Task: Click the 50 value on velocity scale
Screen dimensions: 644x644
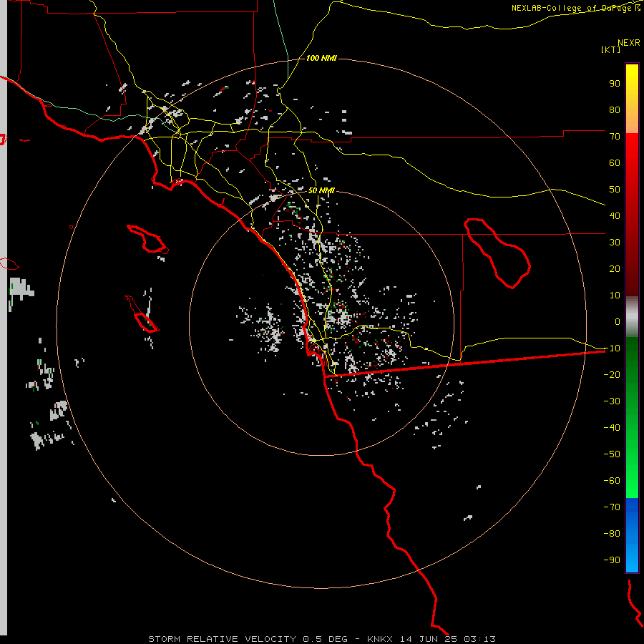Action: coord(615,190)
